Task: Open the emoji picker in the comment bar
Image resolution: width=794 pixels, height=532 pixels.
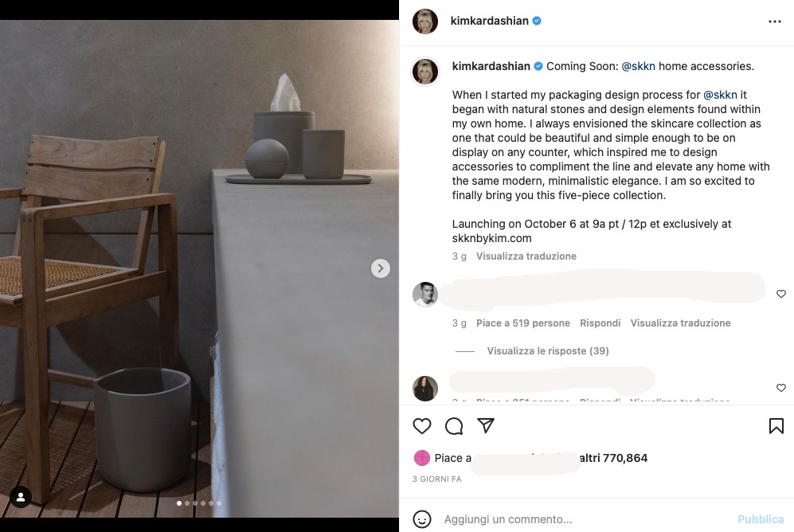Action: (x=422, y=518)
